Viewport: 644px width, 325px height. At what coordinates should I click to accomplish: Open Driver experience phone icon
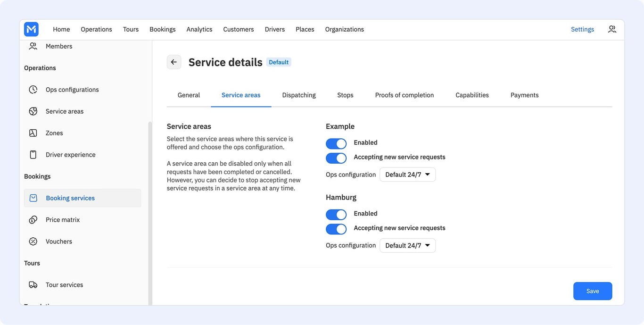point(33,155)
